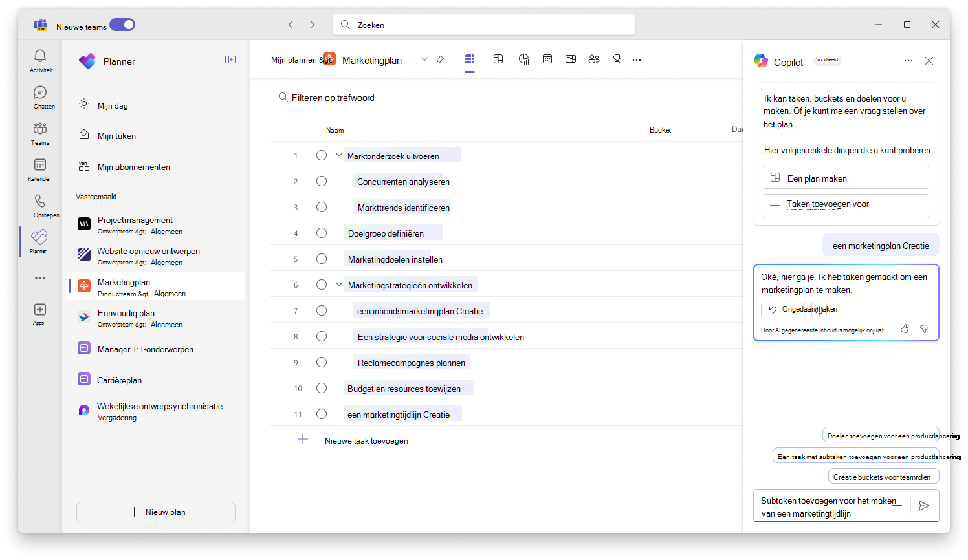Mark Marktonderzoek uitvoeren as complete
The image size is (968, 560).
coord(322,155)
